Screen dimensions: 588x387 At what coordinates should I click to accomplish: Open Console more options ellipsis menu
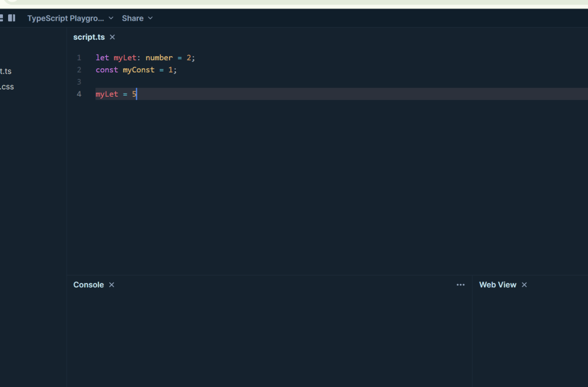point(460,285)
